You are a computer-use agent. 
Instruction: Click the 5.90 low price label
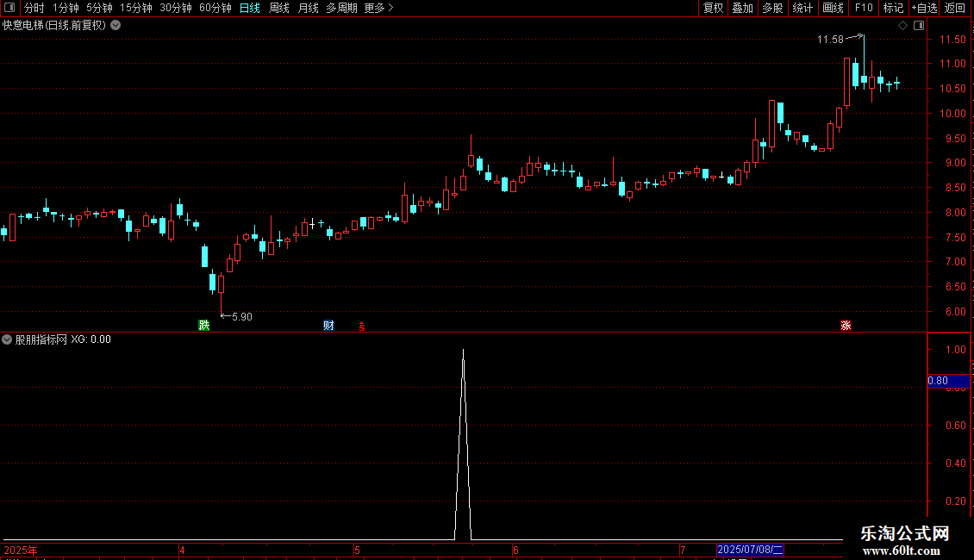pos(241,317)
